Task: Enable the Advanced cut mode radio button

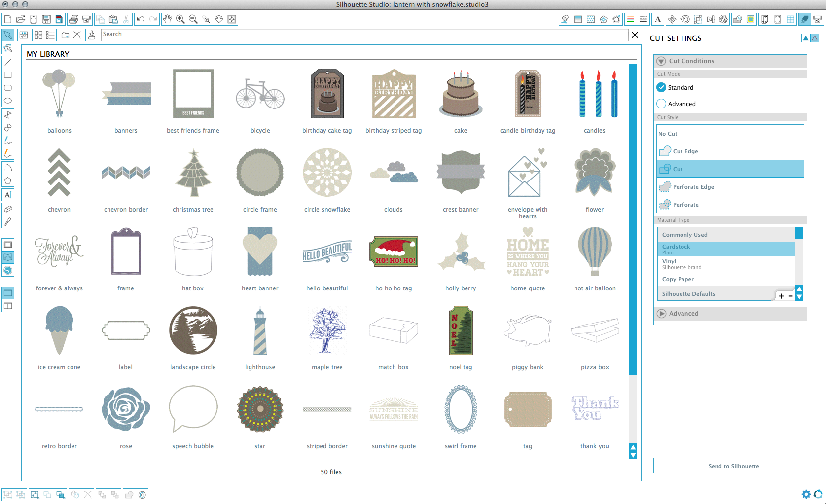Action: pyautogui.click(x=661, y=104)
